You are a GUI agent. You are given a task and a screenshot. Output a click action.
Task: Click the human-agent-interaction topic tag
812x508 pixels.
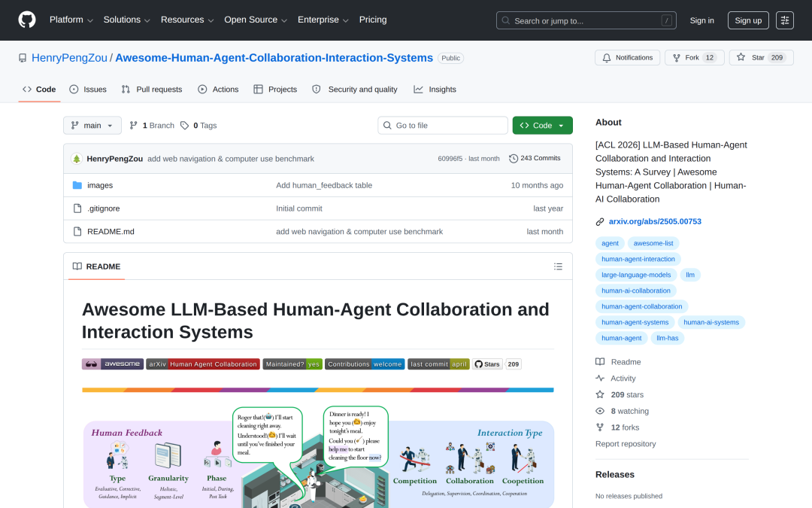pos(638,259)
